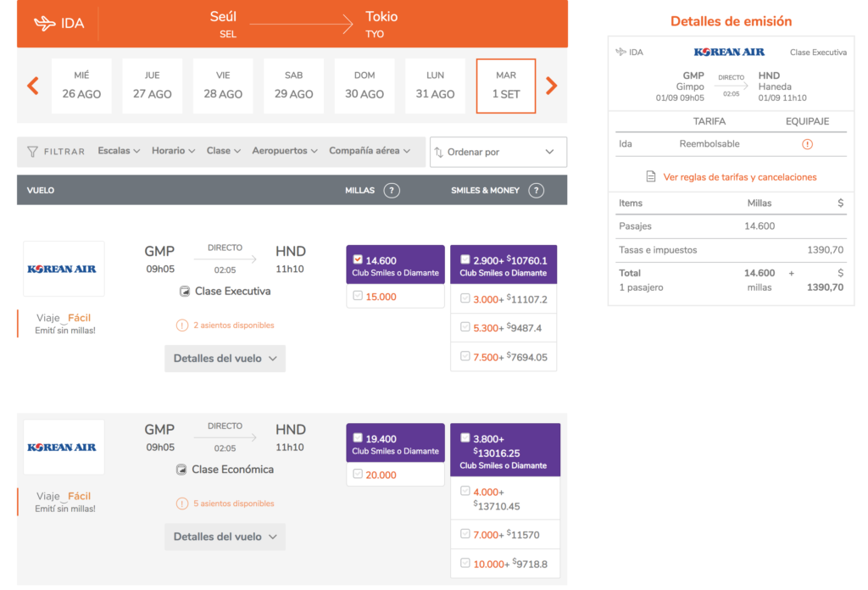Click the Reembolsable fare text
Viewport: 868px width, 590px height.
coord(709,144)
